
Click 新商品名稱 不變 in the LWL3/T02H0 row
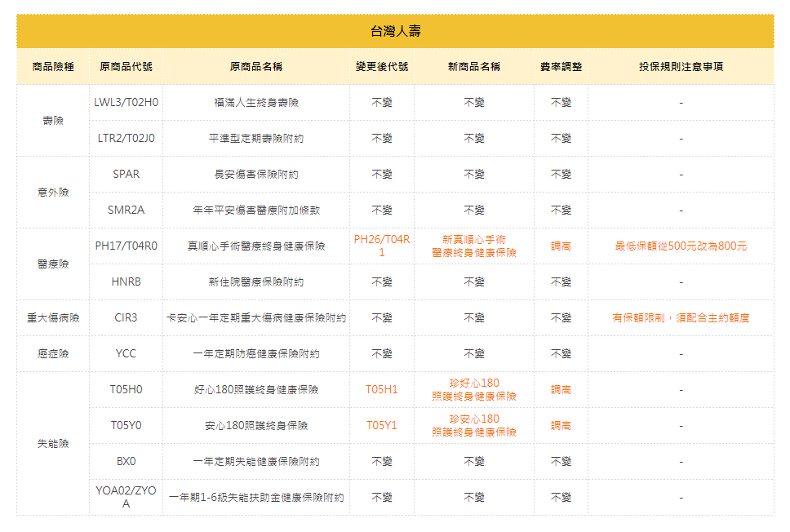point(474,102)
